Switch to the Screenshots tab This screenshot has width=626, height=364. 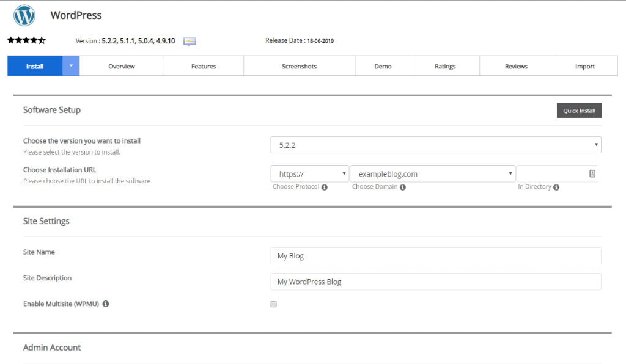pos(299,66)
